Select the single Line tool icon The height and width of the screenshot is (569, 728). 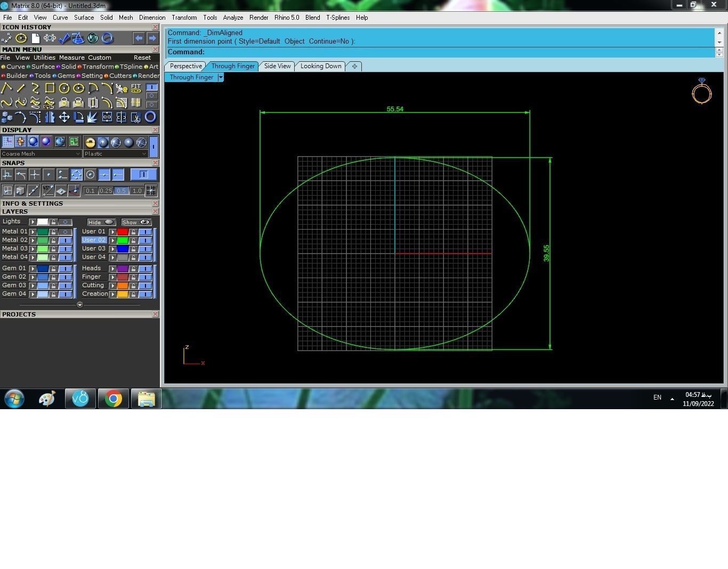[21, 88]
